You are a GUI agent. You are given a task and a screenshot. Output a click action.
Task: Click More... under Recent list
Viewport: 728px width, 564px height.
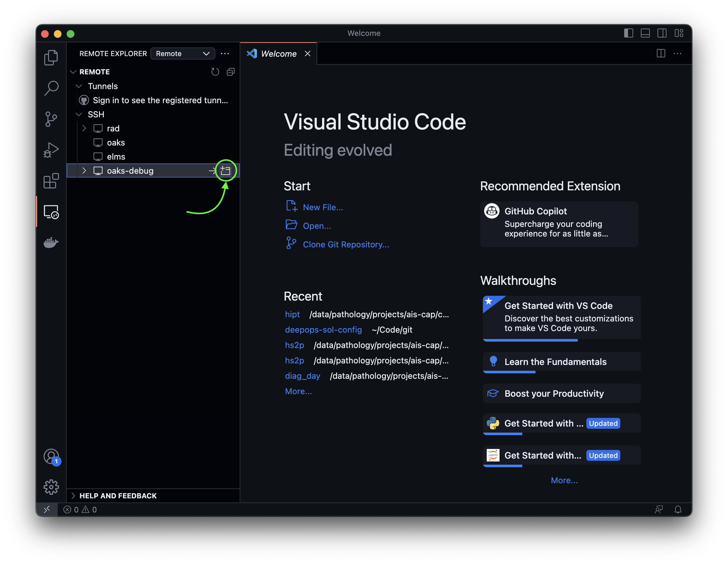298,391
